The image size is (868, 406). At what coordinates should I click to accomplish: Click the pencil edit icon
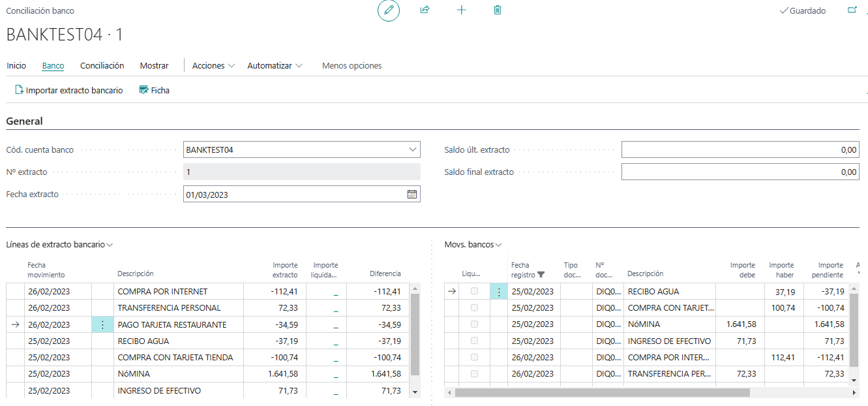coord(389,10)
